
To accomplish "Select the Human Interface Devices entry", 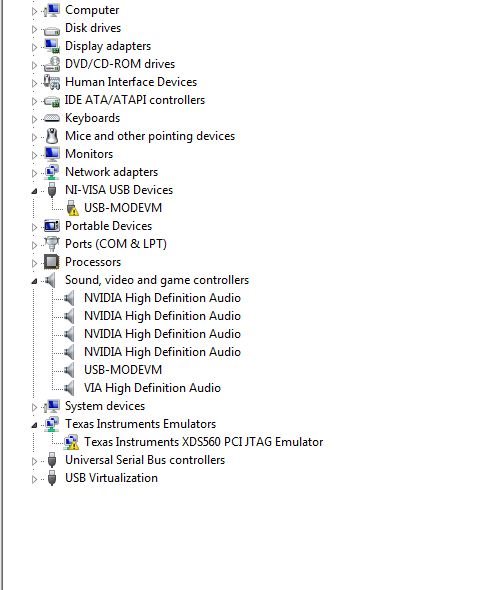I will click(131, 82).
